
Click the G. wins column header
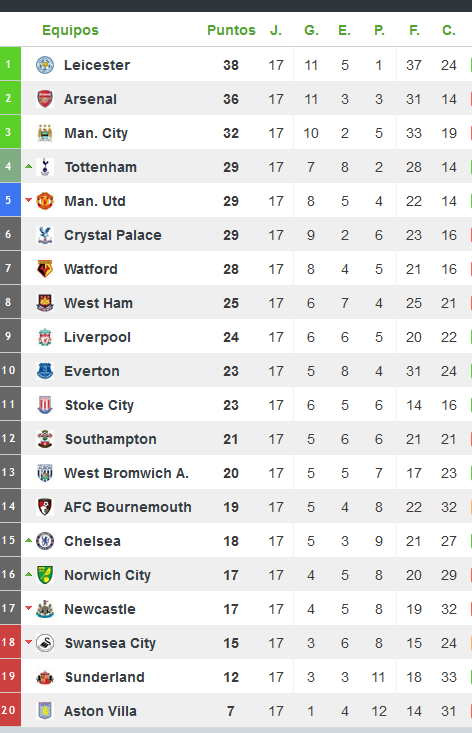[311, 30]
